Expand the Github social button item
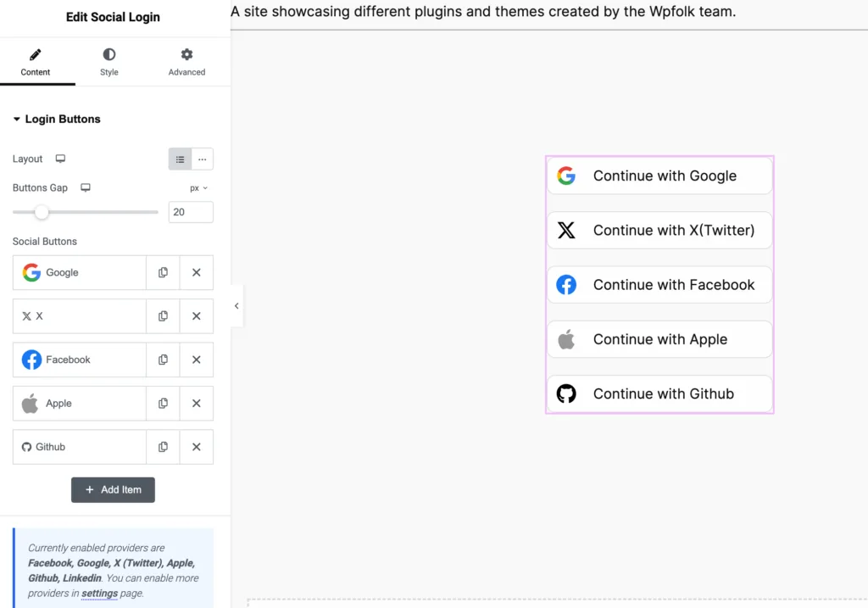Image resolution: width=868 pixels, height=608 pixels. click(x=79, y=447)
